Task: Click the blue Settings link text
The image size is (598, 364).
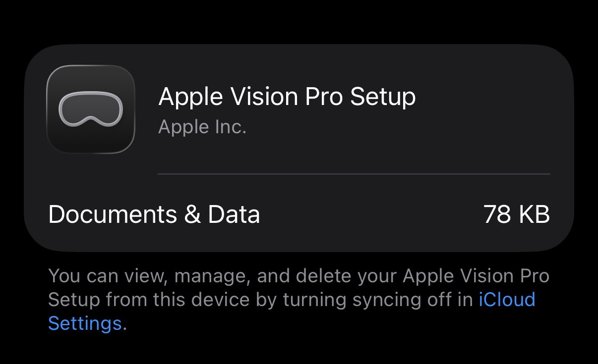Action: 85,323
